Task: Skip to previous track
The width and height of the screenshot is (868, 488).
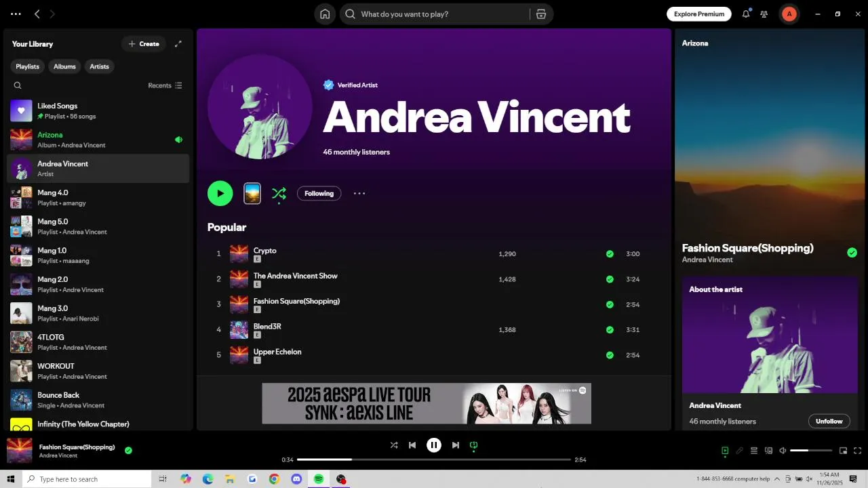Action: [412, 445]
